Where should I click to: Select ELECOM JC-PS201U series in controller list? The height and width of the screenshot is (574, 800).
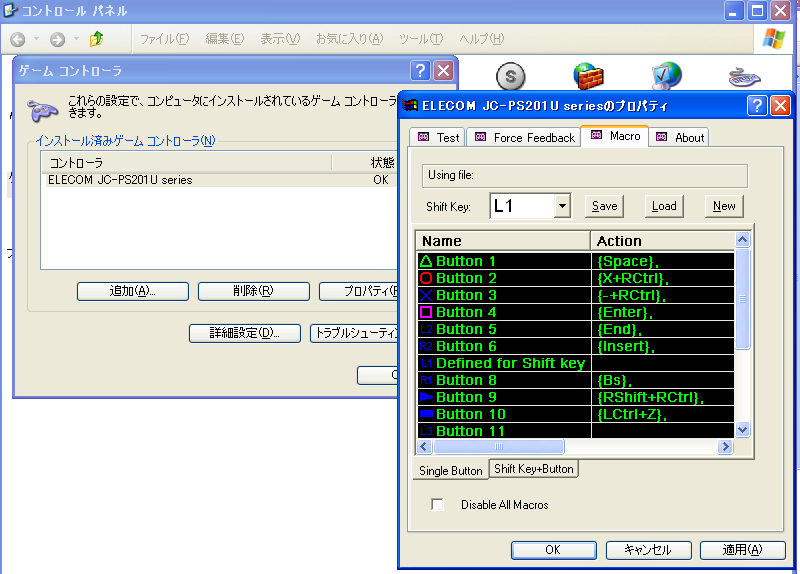[221, 180]
